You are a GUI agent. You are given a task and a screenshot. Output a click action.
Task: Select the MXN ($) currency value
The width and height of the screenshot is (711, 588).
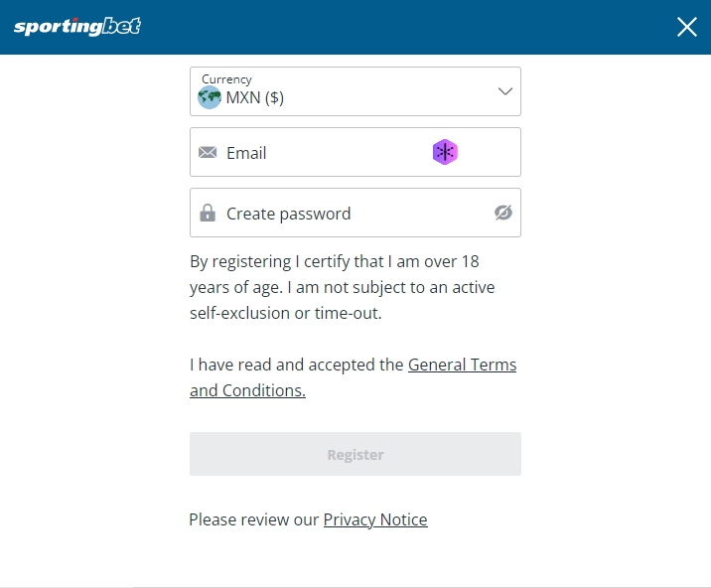[x=255, y=97]
